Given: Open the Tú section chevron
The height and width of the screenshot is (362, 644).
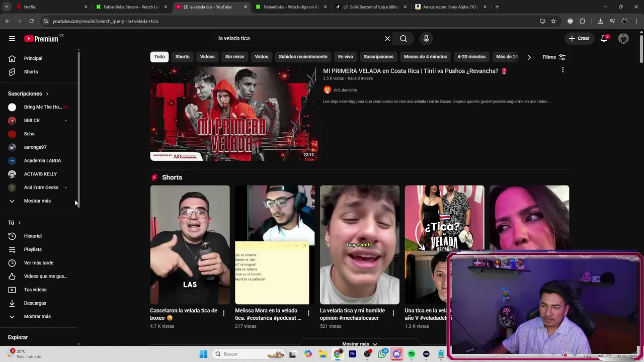Looking at the screenshot, I should (x=20, y=222).
